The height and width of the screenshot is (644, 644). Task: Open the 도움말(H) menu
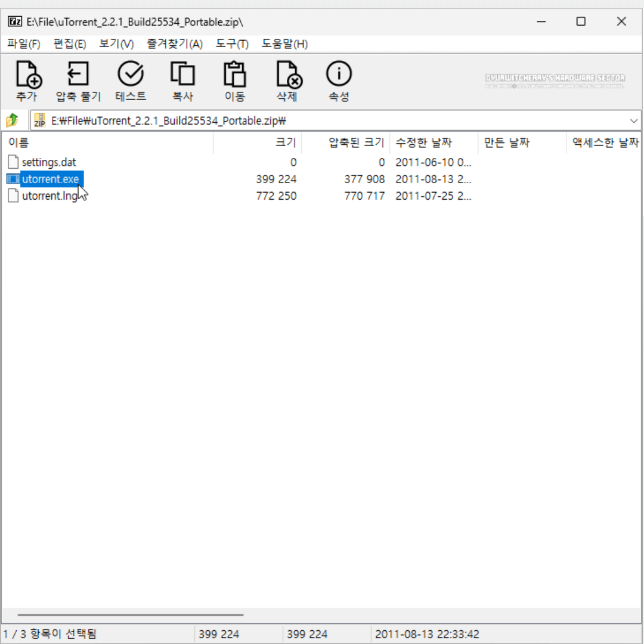pyautogui.click(x=284, y=44)
